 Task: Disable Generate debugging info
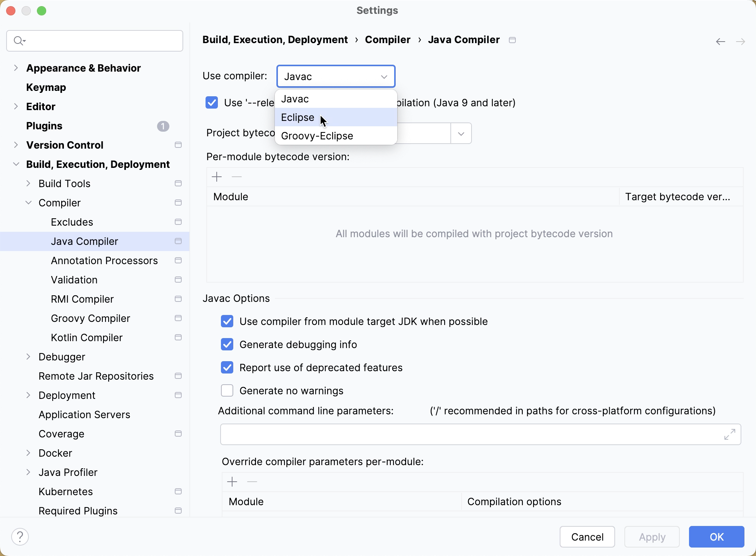(x=227, y=345)
